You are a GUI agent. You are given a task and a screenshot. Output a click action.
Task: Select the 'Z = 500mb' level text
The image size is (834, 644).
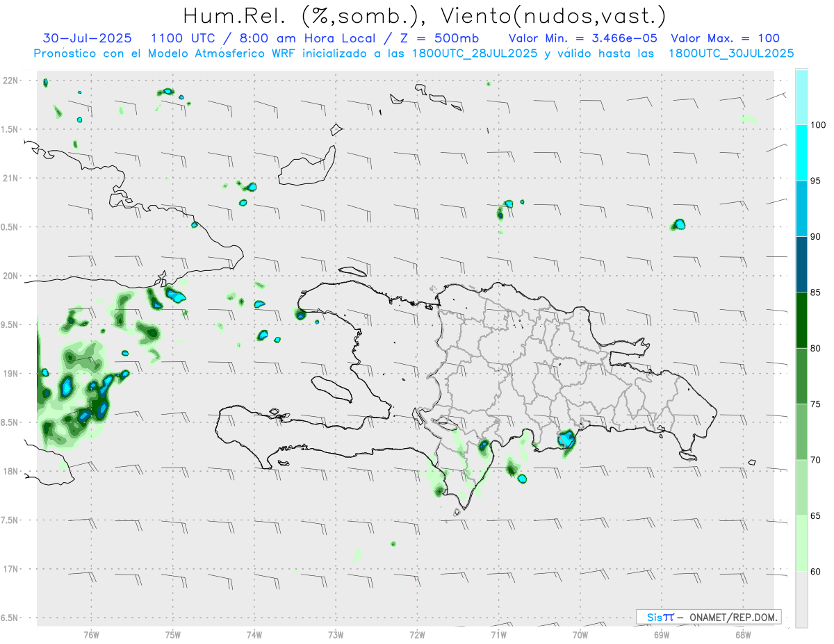(437, 38)
